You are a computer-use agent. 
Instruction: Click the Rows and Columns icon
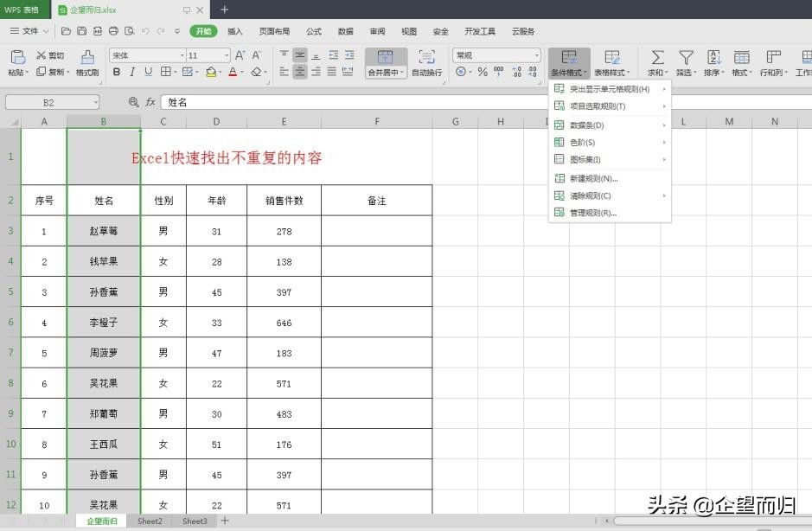(774, 57)
